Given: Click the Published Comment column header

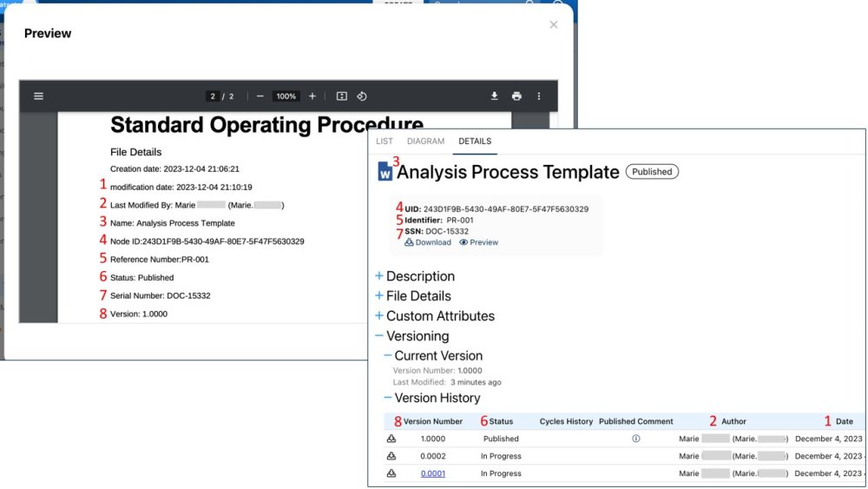Looking at the screenshot, I should 636,421.
